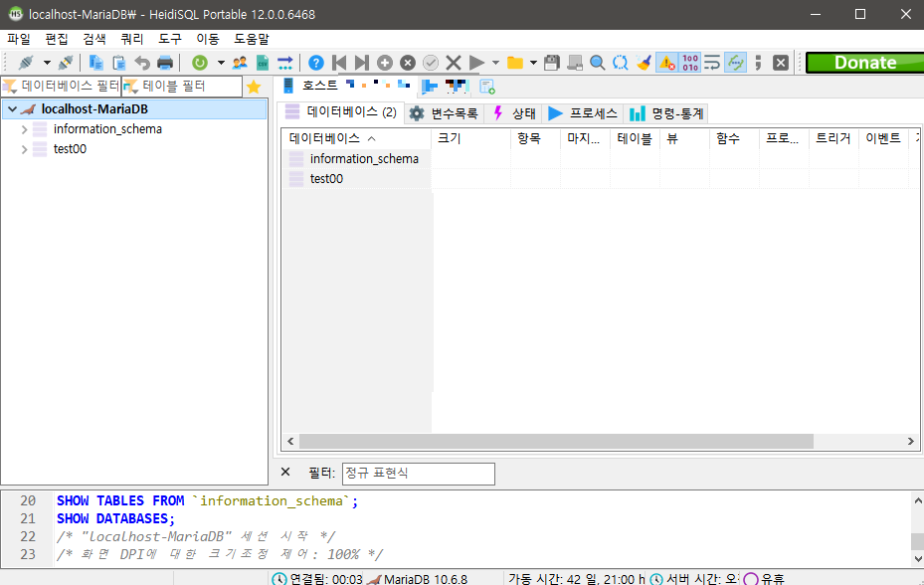Sort by 데이터베이스 column header
This screenshot has width=924, height=585.
pyautogui.click(x=356, y=138)
